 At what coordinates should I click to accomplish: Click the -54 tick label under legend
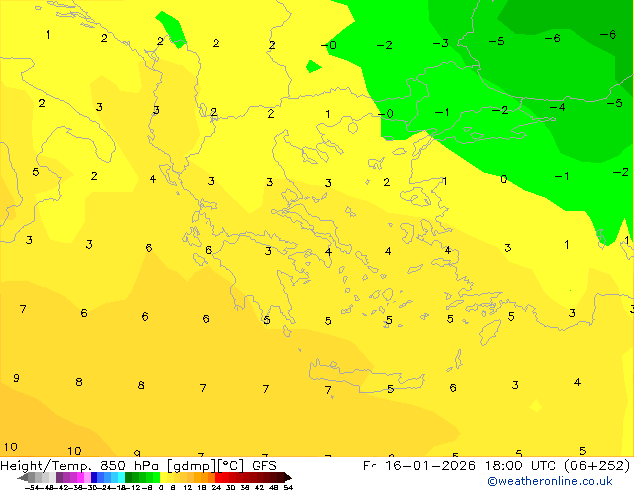pyautogui.click(x=32, y=487)
